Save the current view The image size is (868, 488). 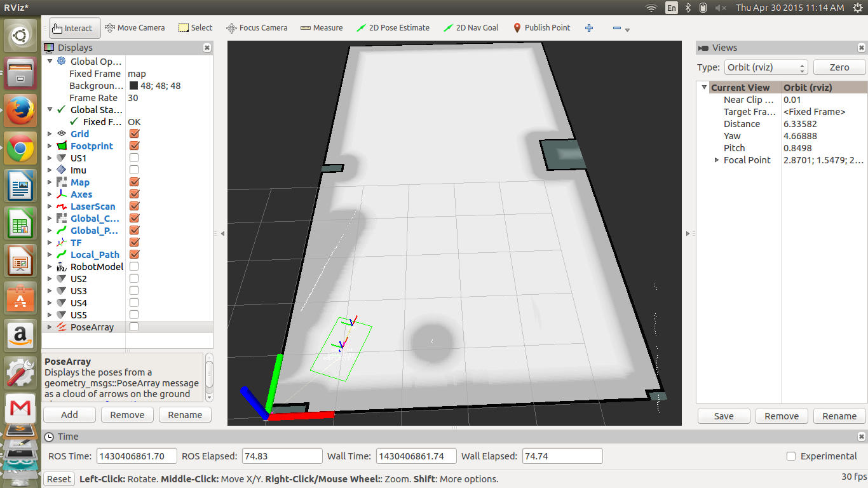coord(724,416)
